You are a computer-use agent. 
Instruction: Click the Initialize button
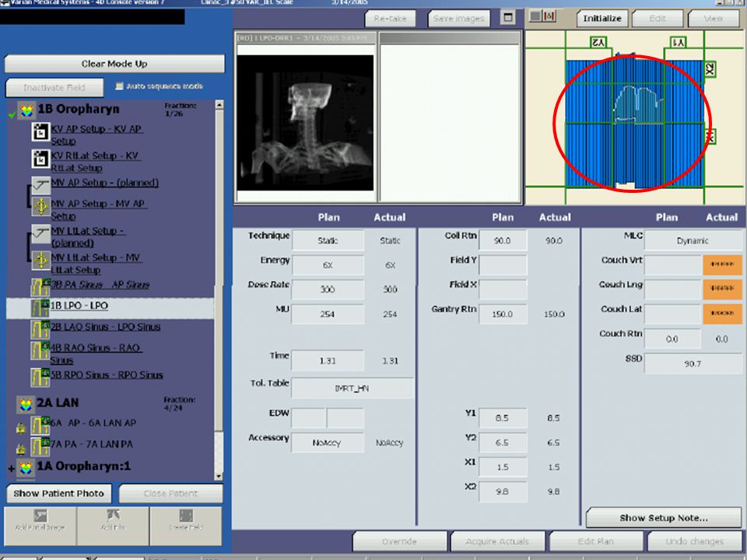(x=602, y=19)
